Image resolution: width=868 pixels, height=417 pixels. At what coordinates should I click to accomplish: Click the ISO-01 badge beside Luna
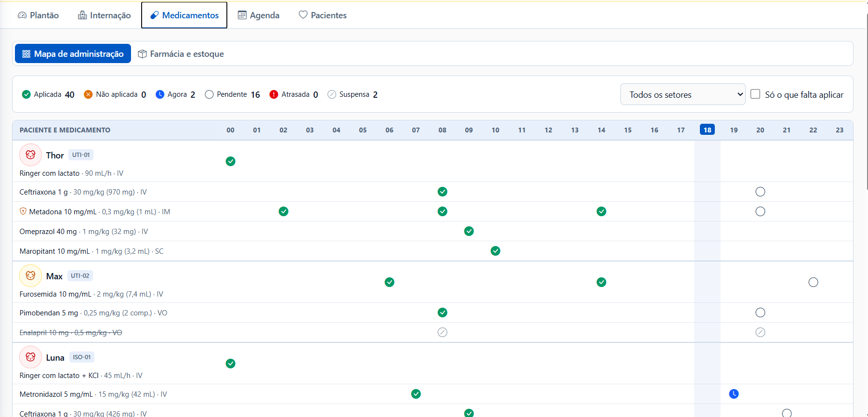[x=82, y=357]
